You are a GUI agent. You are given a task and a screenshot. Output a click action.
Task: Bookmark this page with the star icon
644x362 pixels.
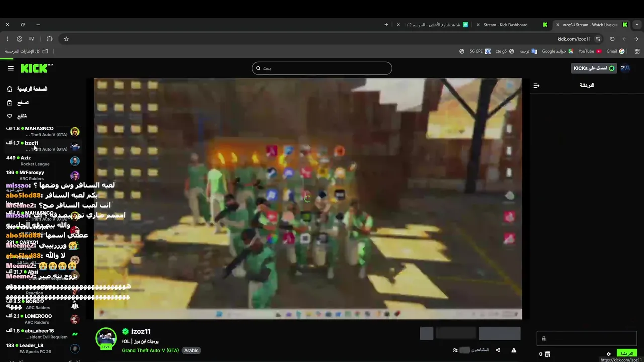point(66,39)
